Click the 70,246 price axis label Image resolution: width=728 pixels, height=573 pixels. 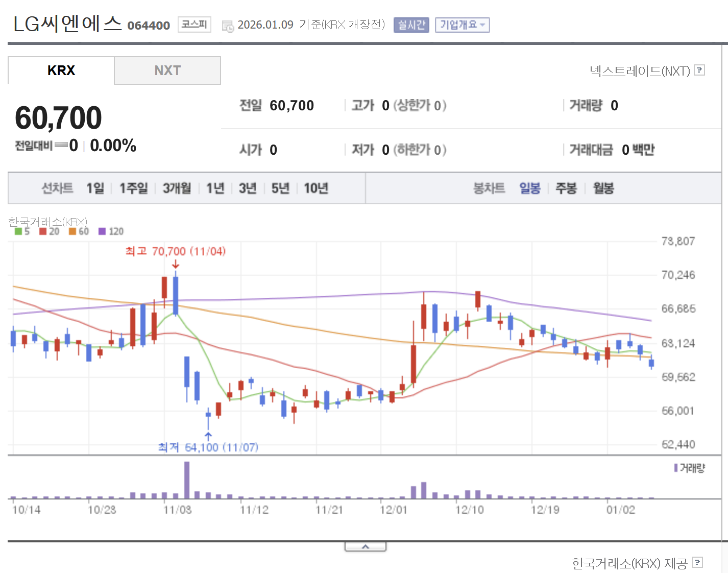click(x=678, y=275)
